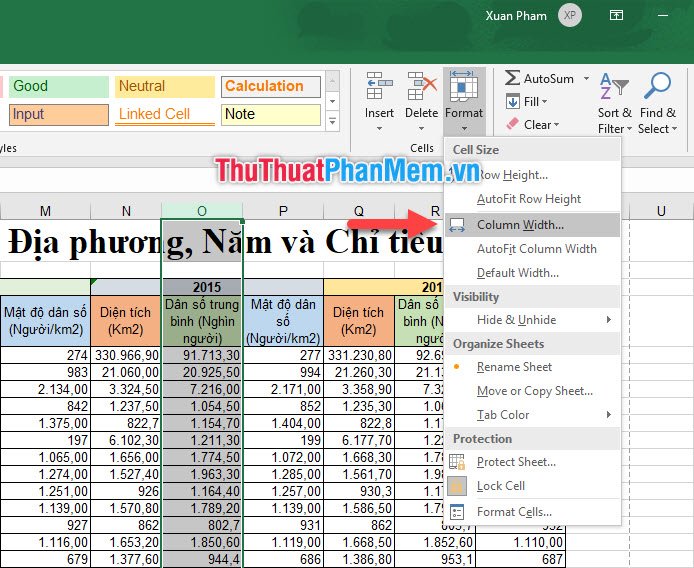Apply the Note cell style

pyautogui.click(x=270, y=114)
